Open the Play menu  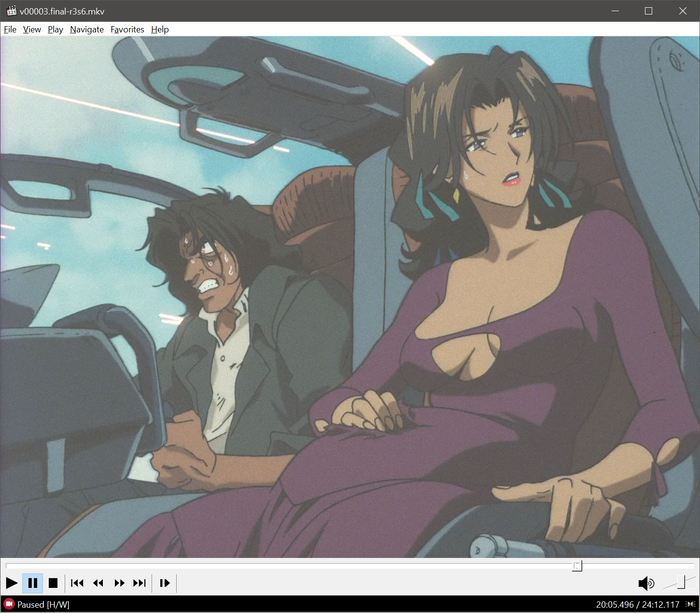tap(56, 29)
